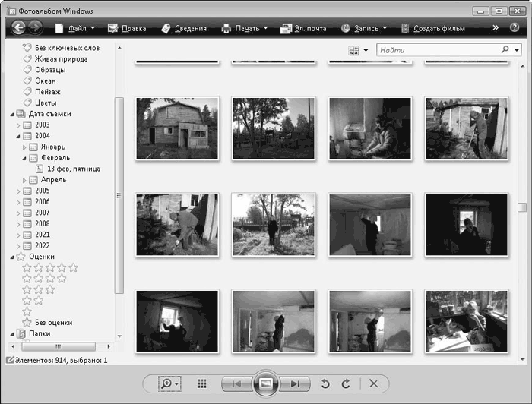This screenshot has height=404, width=532.
Task: Delete the selected photo with X
Action: (373, 383)
